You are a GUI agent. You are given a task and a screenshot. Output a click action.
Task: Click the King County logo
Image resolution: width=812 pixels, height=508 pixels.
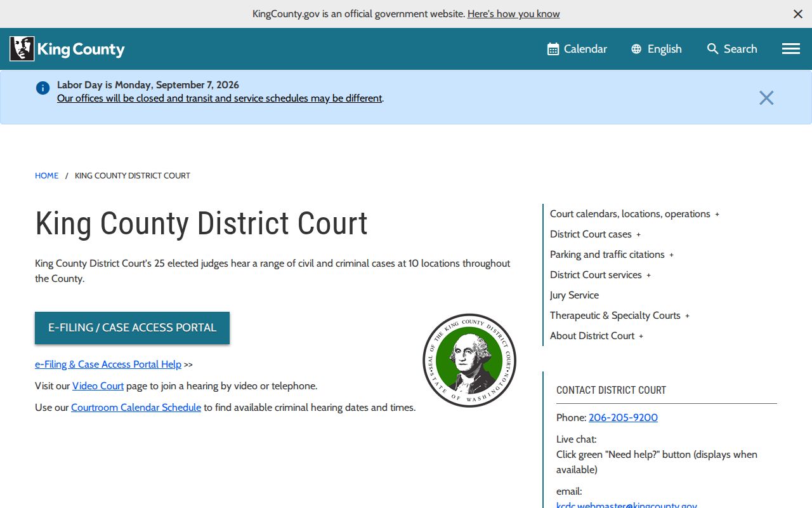coord(67,49)
